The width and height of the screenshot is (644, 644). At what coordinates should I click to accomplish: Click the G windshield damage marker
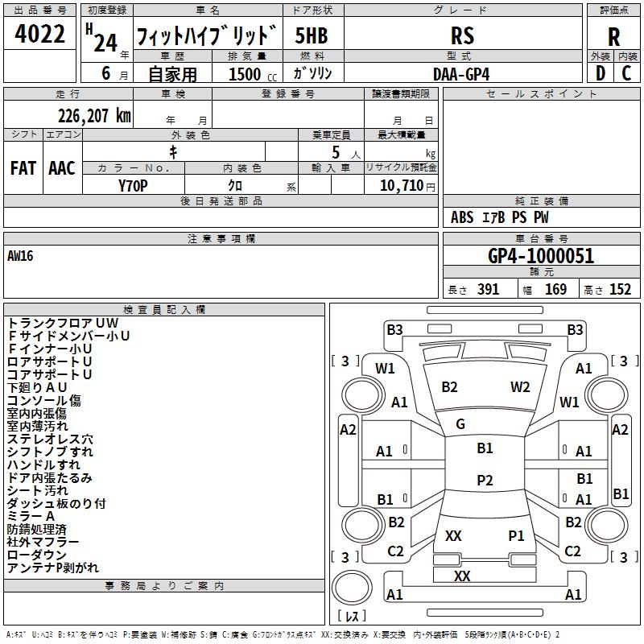click(x=460, y=424)
